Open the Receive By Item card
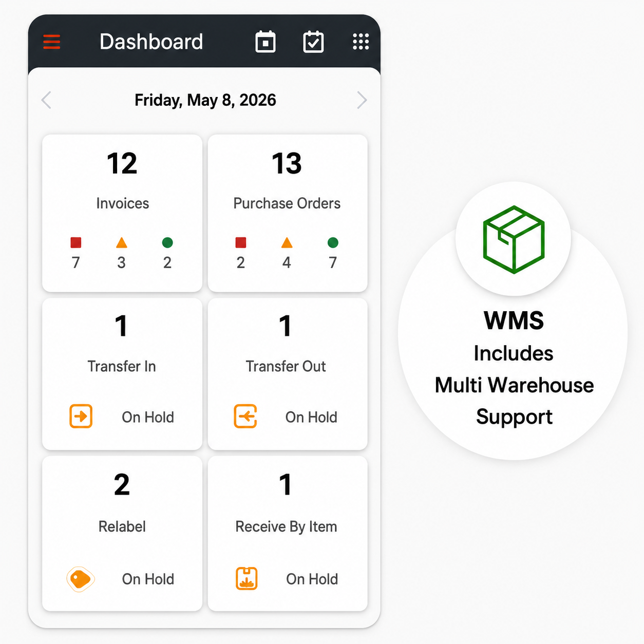The height and width of the screenshot is (644, 644). click(x=288, y=534)
